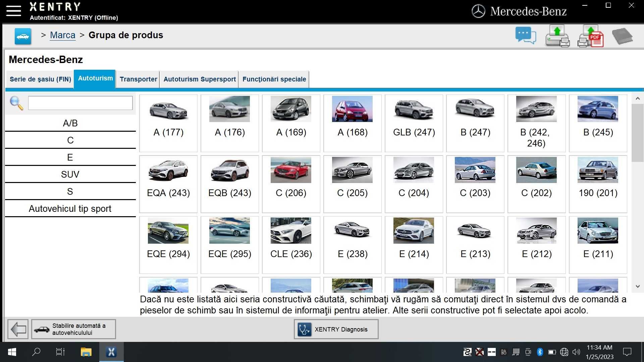Click the blue car home icon
Viewport: 644px width, 362px height.
pos(23,36)
